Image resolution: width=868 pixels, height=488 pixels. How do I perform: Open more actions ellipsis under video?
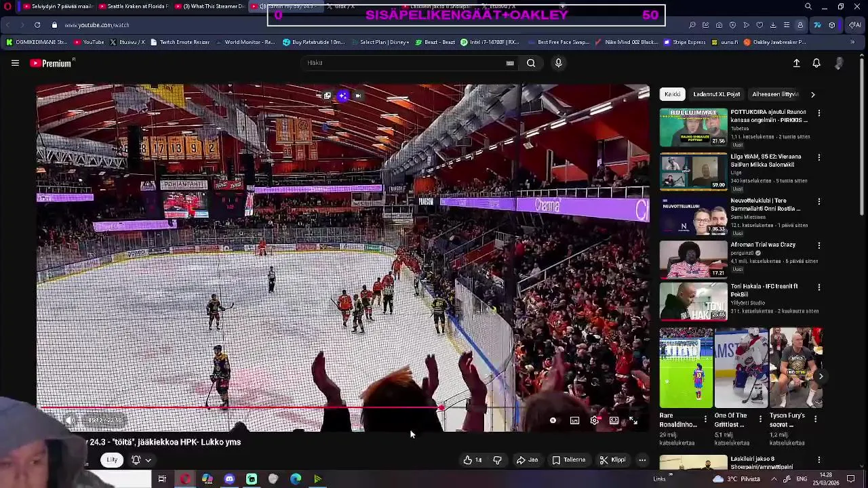tap(642, 460)
